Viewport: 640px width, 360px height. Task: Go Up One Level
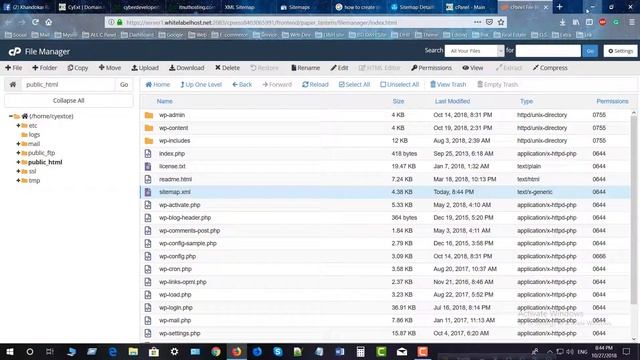tap(201, 84)
